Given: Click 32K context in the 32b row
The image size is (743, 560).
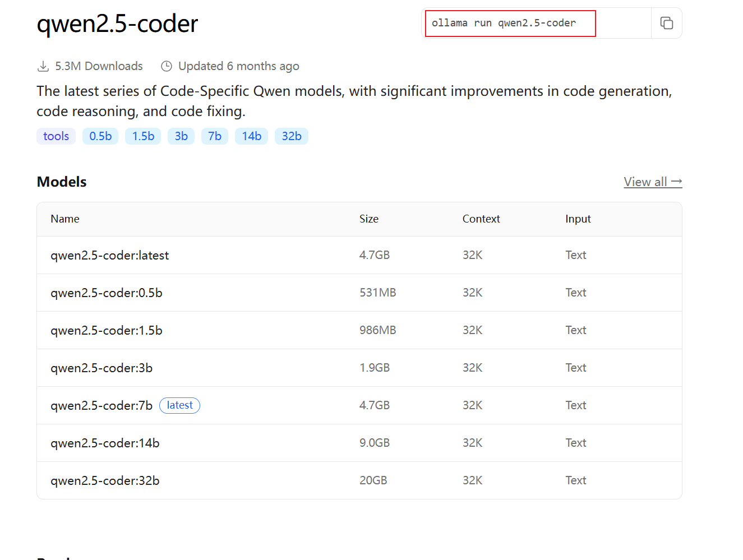Looking at the screenshot, I should pos(473,480).
